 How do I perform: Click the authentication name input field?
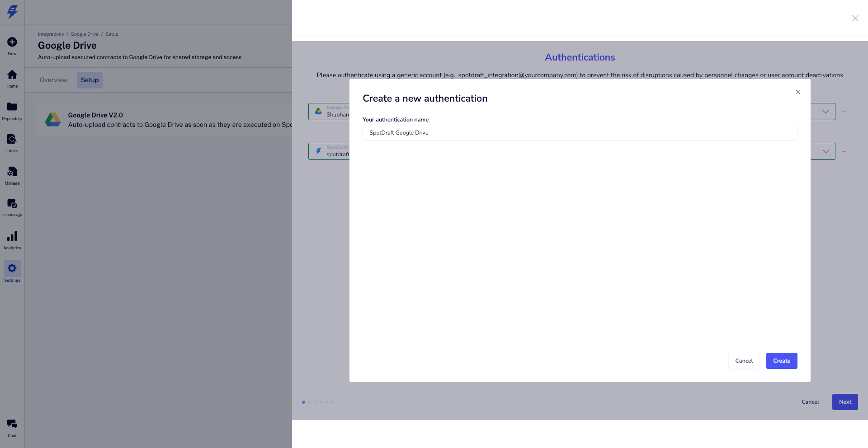pyautogui.click(x=580, y=133)
